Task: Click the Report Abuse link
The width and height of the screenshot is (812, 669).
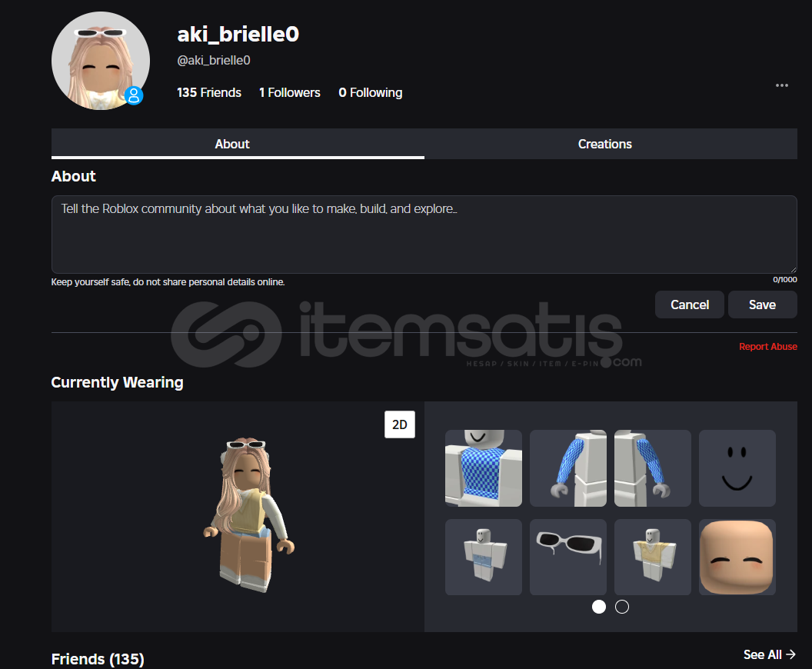Action: (767, 347)
